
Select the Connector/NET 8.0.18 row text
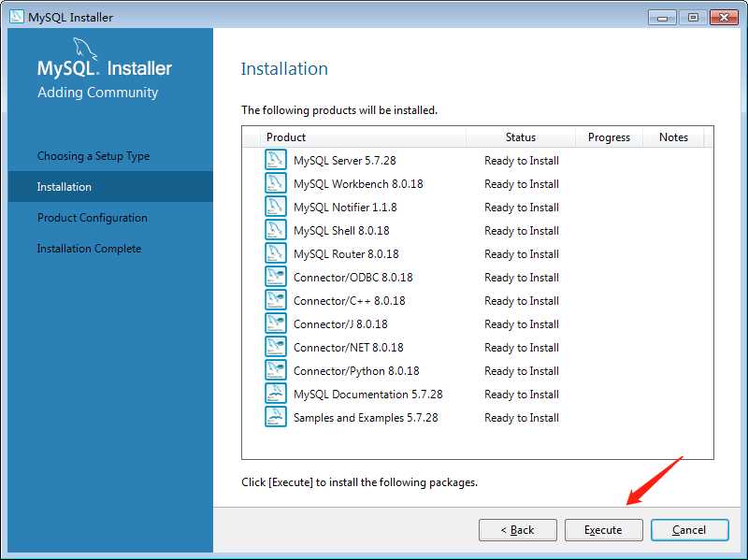348,347
